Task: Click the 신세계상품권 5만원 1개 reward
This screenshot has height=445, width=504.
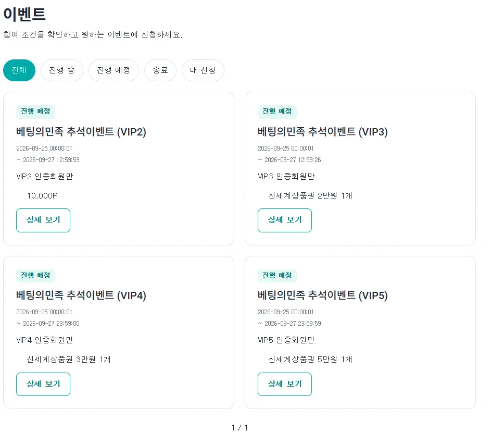Action: coord(310,359)
